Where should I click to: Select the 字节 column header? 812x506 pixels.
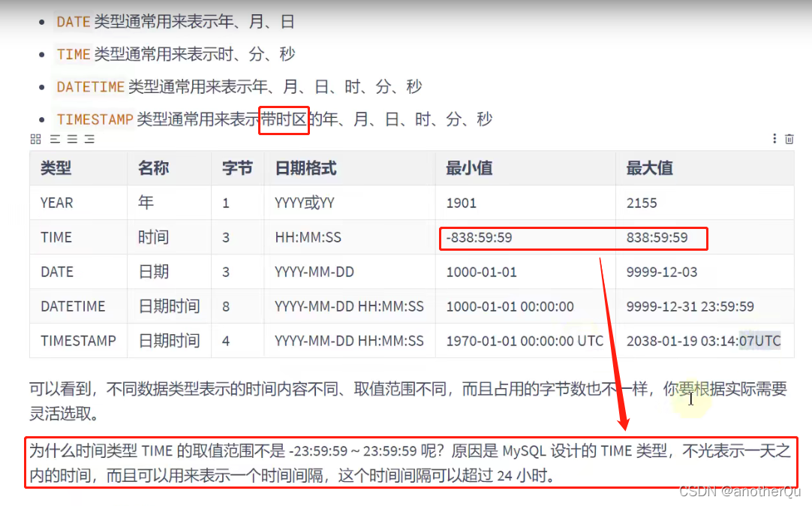237,168
